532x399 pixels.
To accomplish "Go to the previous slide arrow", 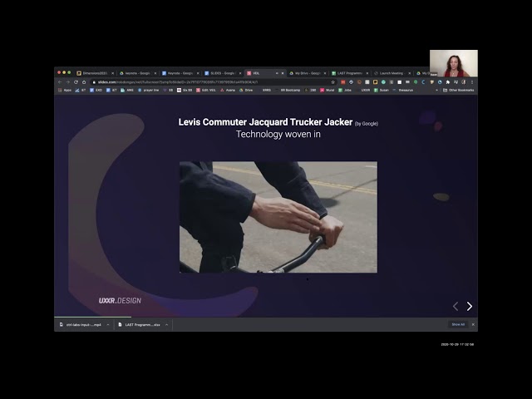I will pos(456,307).
